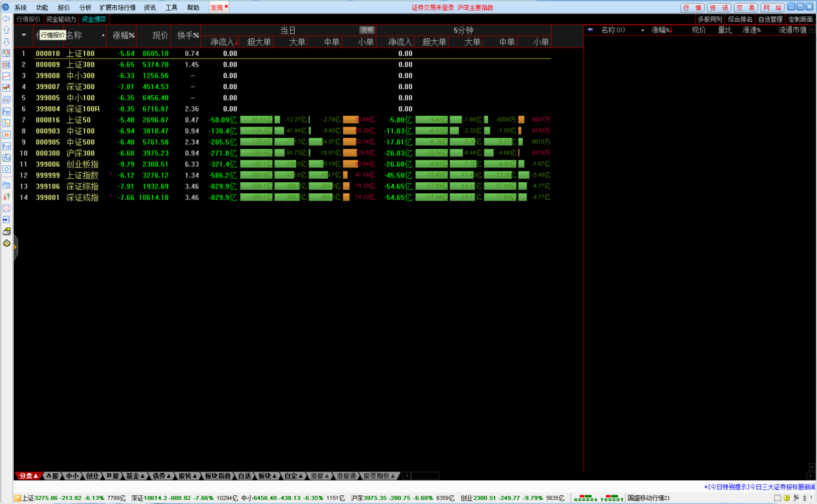Sort by 净流入 column under 当日
Image resolution: width=817 pixels, height=504 pixels.
coord(224,42)
